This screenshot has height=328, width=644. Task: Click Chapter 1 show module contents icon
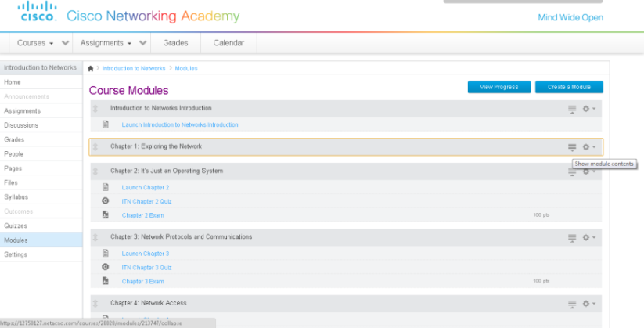pyautogui.click(x=572, y=146)
